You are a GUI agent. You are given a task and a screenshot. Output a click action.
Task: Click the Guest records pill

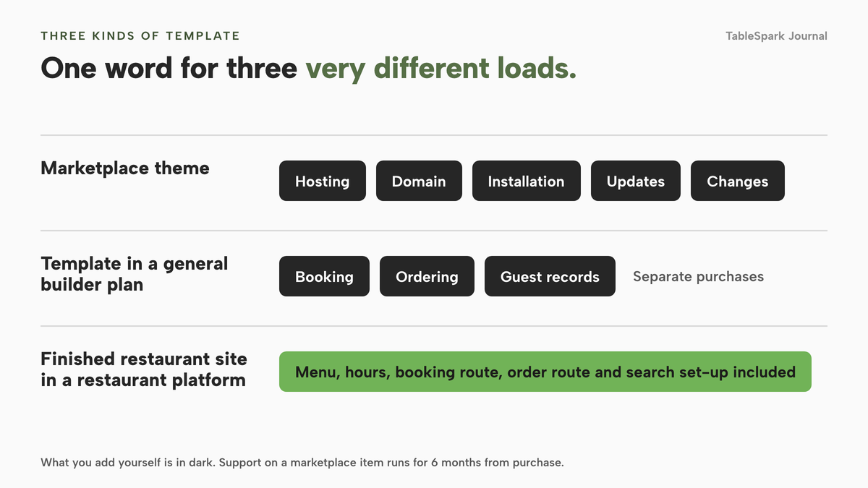pyautogui.click(x=550, y=276)
